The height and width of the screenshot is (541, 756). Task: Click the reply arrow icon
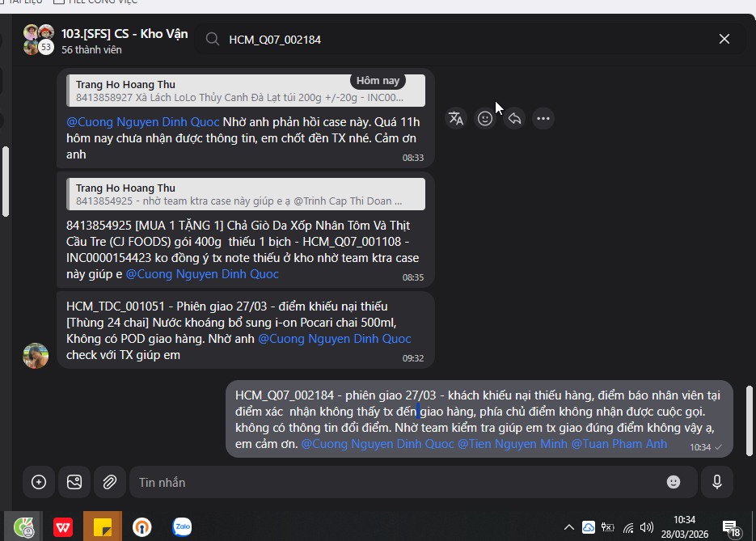click(514, 118)
